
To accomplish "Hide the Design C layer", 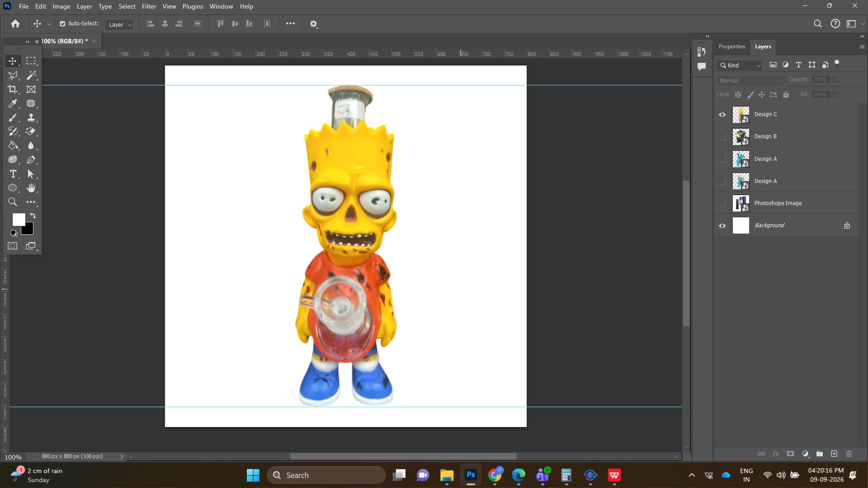I will [722, 114].
